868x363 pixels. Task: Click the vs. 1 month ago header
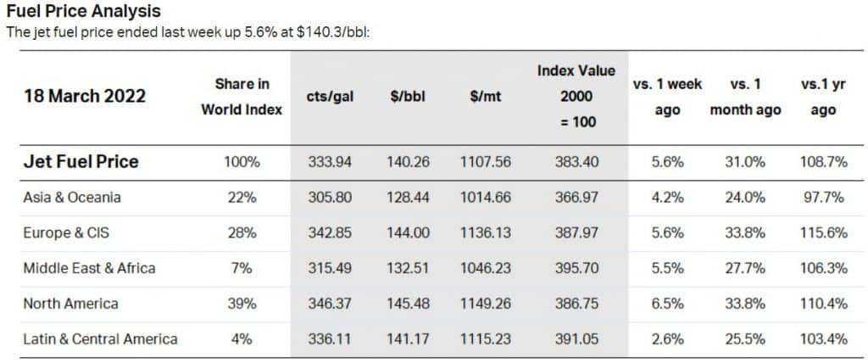[745, 97]
